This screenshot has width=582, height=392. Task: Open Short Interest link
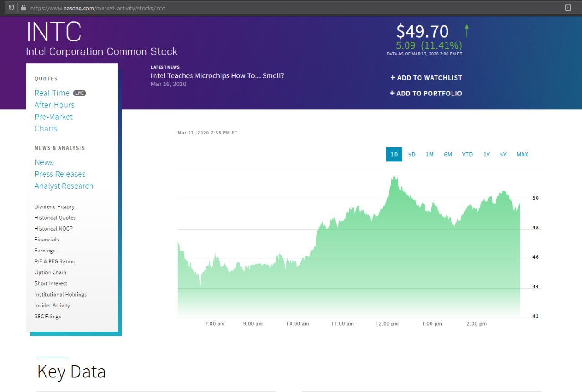[51, 283]
